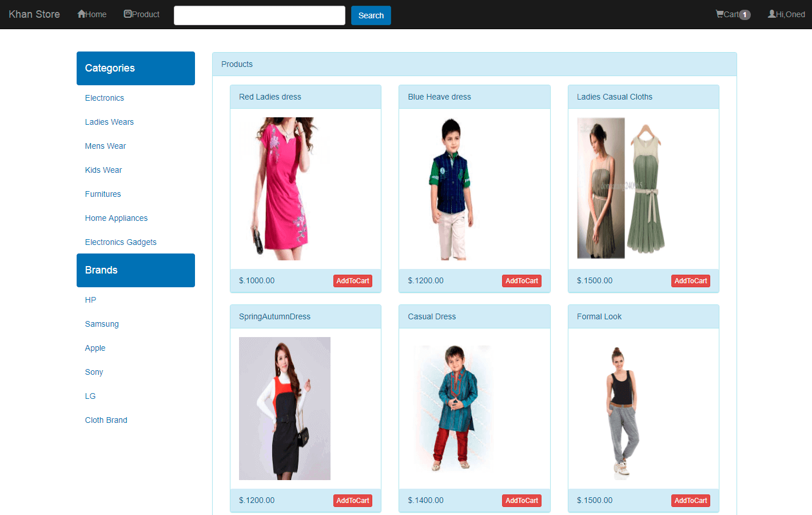
Task: Open the shopping Cart icon
Action: point(720,14)
